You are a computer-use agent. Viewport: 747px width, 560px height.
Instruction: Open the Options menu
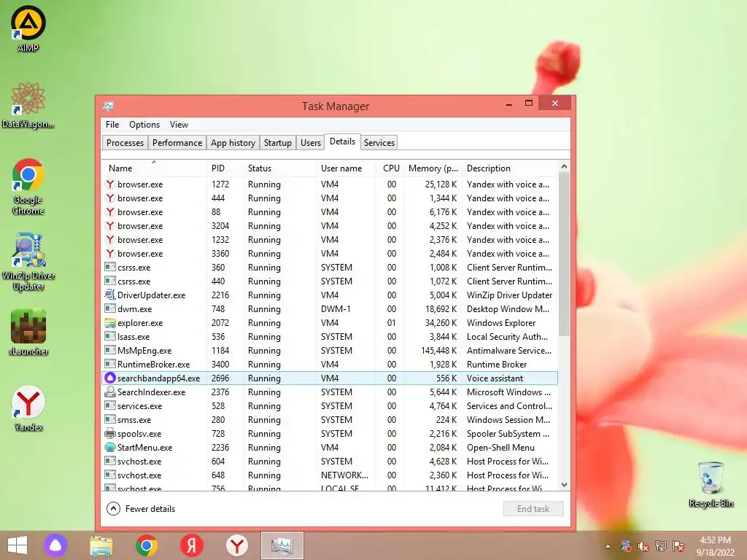pos(144,124)
